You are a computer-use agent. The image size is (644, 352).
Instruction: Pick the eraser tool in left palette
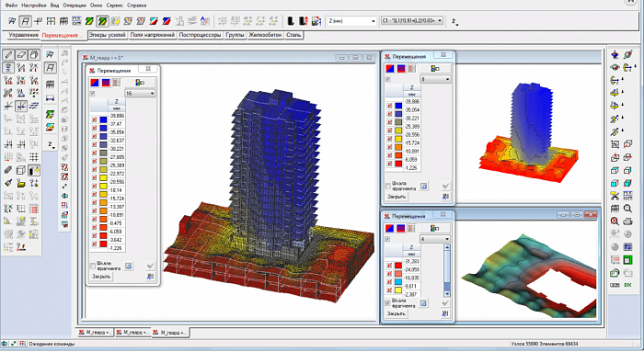point(21,54)
